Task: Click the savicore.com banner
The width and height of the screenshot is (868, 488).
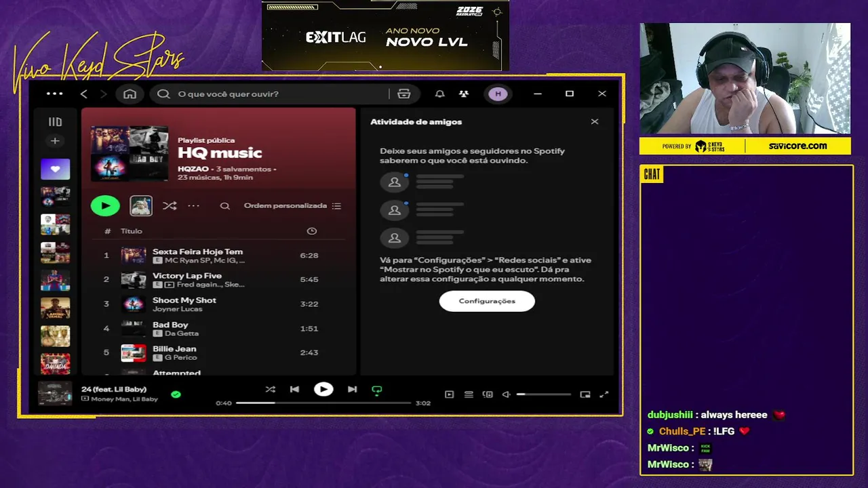Action: pyautogui.click(x=797, y=146)
